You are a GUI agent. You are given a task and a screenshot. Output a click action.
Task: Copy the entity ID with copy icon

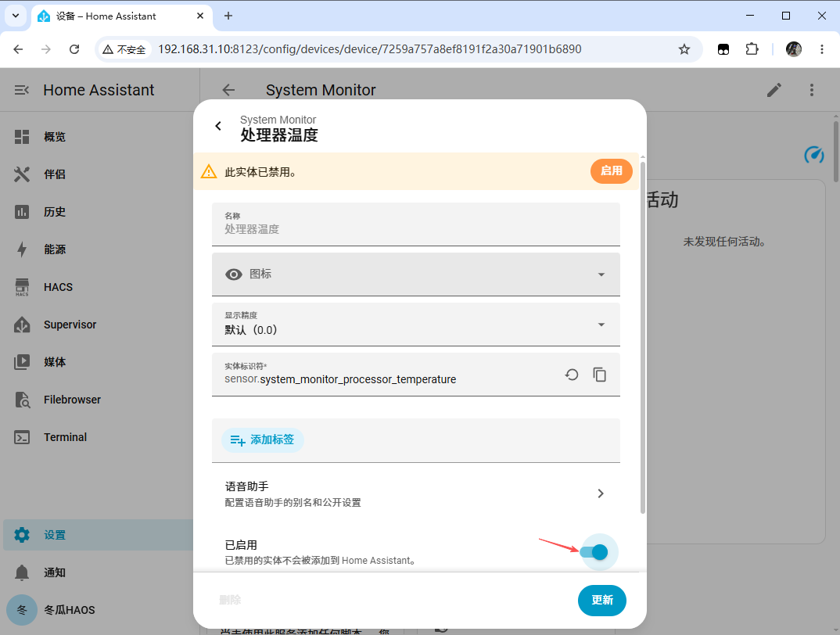pos(599,375)
